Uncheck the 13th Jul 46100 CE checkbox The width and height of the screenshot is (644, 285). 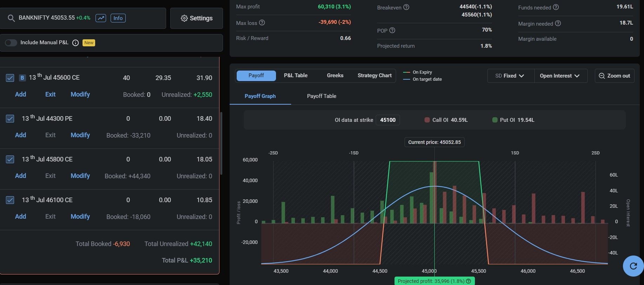pos(10,200)
